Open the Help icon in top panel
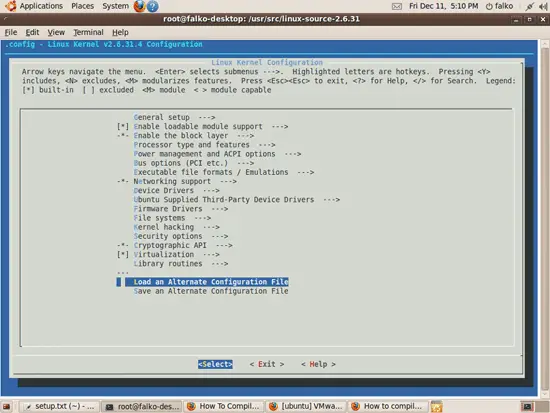 click(x=153, y=6)
